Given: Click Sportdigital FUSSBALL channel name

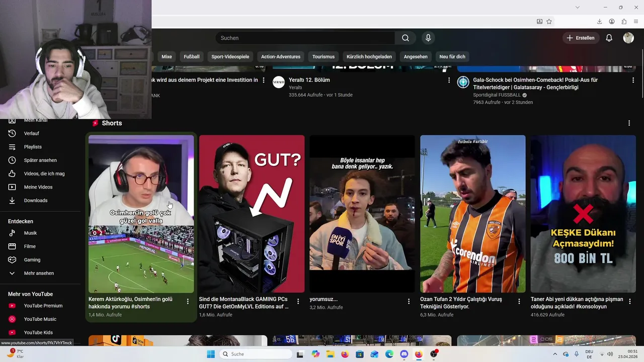Looking at the screenshot, I should pyautogui.click(x=497, y=95).
